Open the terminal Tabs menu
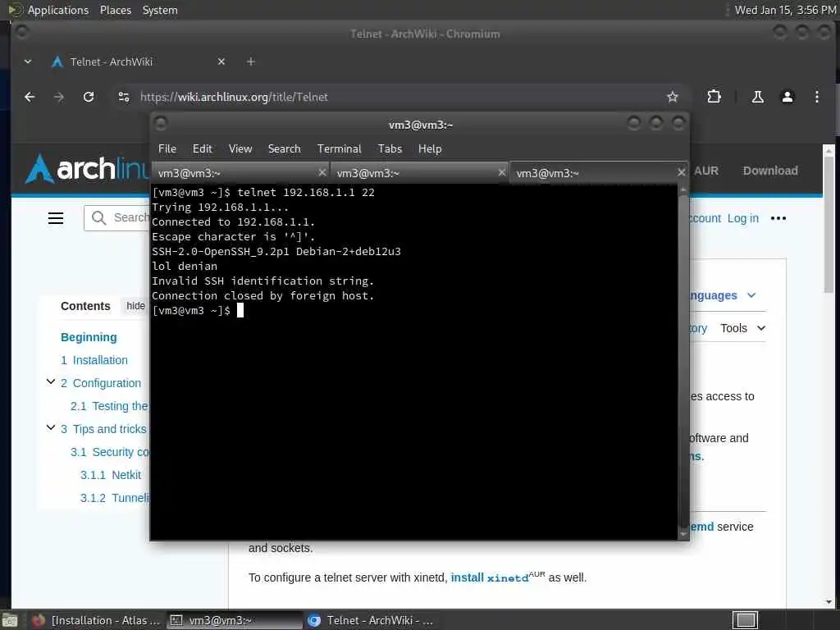840x630 pixels. pyautogui.click(x=390, y=149)
